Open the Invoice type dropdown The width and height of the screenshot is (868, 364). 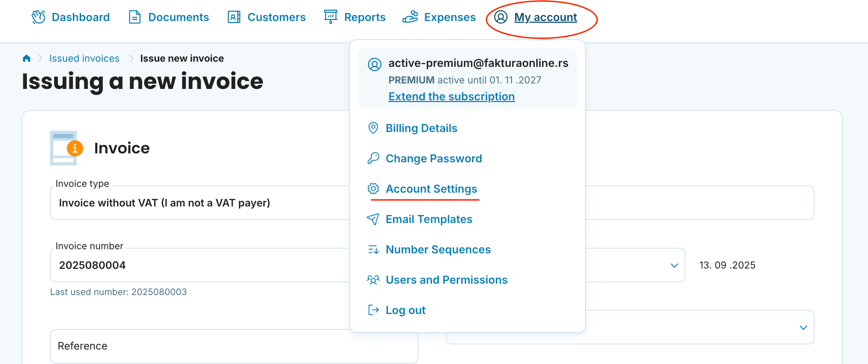coord(200,203)
